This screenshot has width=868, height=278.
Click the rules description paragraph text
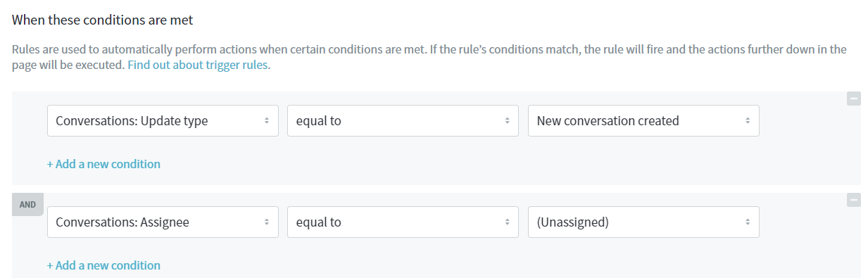tap(429, 57)
